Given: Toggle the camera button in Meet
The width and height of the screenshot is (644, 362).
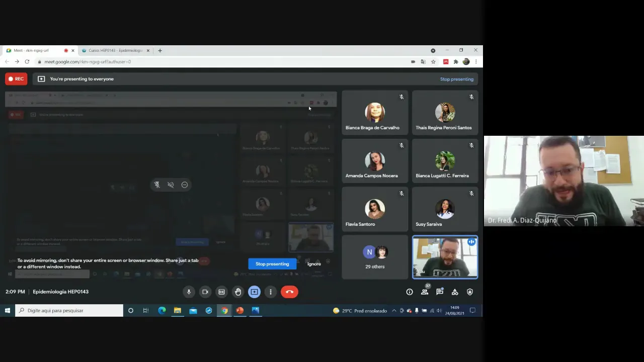Looking at the screenshot, I should tap(205, 292).
